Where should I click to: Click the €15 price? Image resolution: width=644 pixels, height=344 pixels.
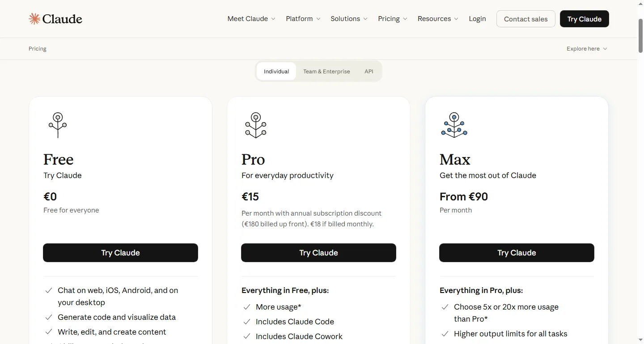250,197
